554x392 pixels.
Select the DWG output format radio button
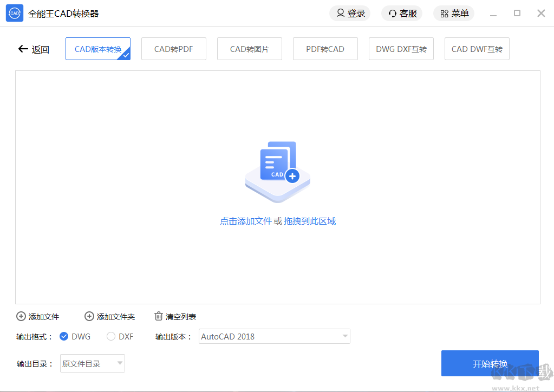[x=63, y=336]
